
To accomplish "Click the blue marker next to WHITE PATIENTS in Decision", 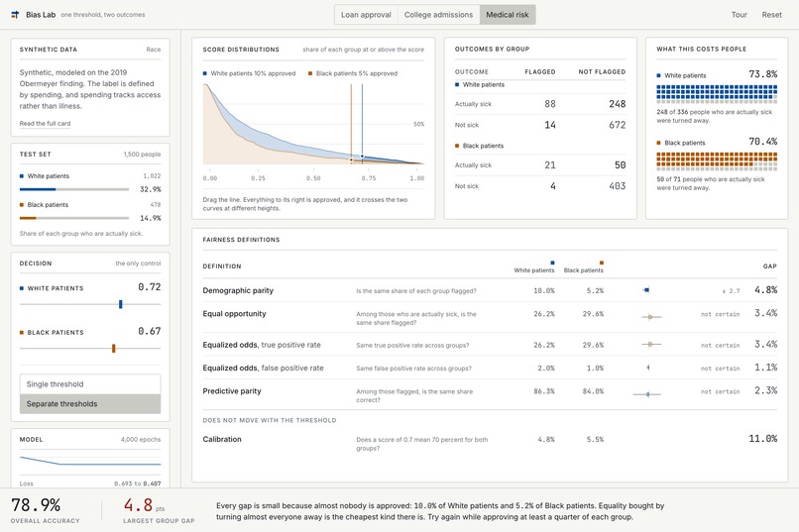I will pyautogui.click(x=22, y=288).
